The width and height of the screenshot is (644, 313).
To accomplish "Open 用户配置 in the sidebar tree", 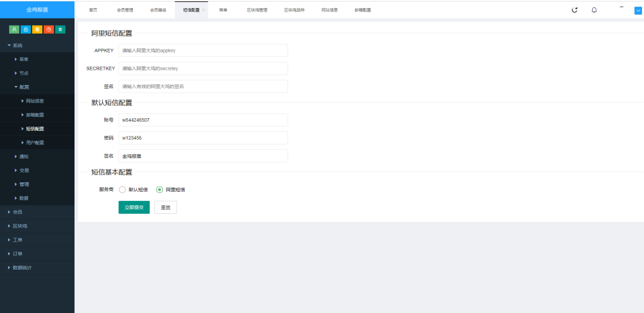I will tap(35, 142).
